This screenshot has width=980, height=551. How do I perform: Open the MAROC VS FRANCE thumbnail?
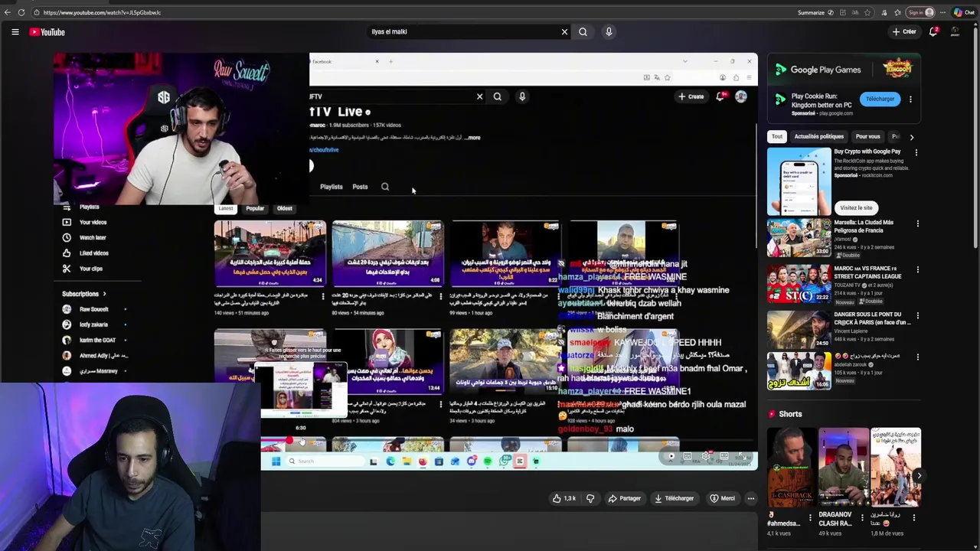799,285
